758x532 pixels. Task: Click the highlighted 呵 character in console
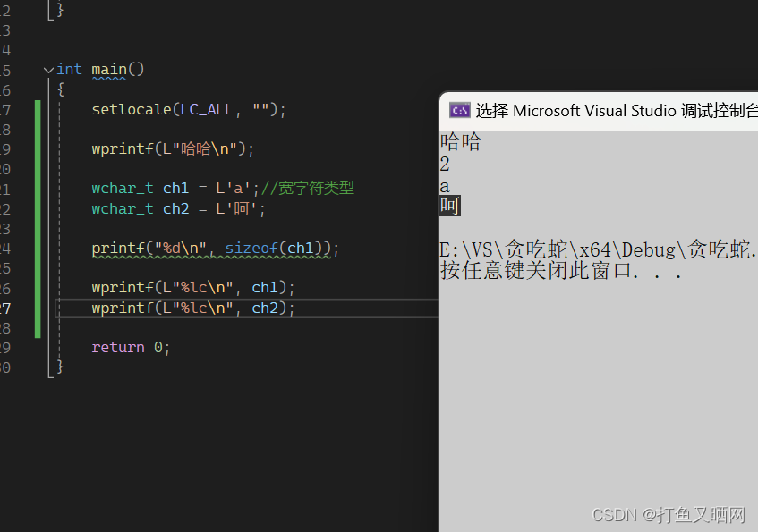click(x=450, y=206)
